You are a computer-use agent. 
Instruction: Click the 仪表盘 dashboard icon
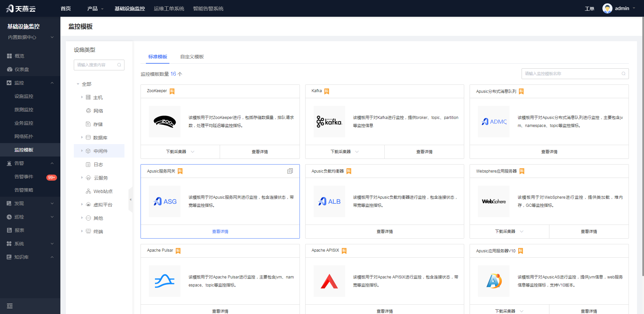coord(9,69)
